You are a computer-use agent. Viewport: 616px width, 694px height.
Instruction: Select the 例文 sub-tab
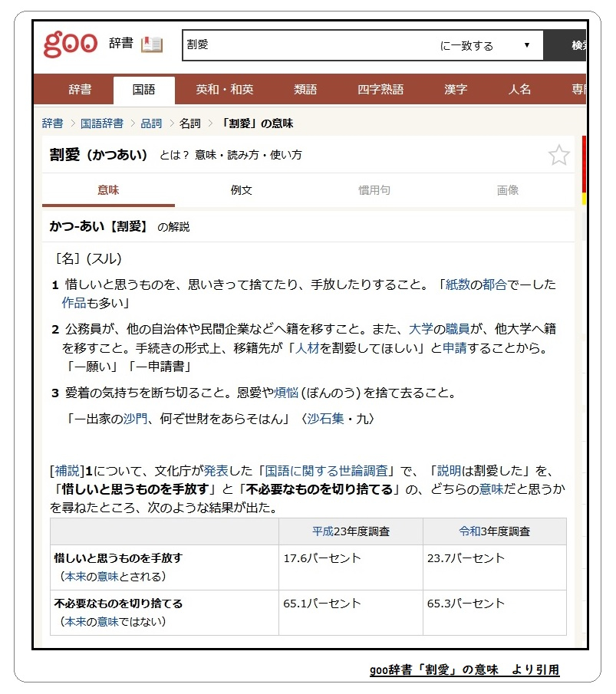point(242,190)
